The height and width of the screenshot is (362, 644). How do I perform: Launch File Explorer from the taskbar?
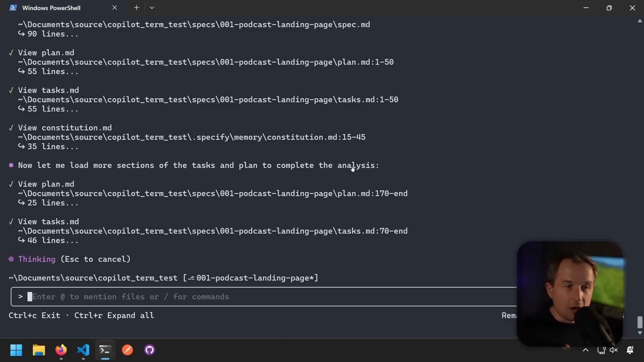[x=39, y=350]
